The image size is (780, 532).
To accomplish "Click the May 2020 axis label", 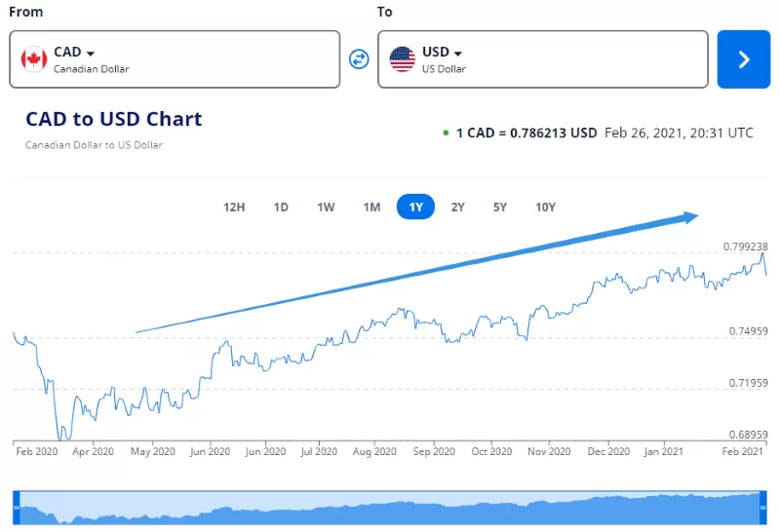I will click(x=153, y=451).
